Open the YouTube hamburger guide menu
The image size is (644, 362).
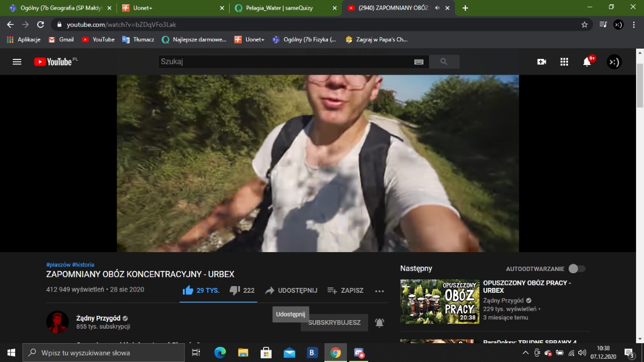pyautogui.click(x=17, y=62)
